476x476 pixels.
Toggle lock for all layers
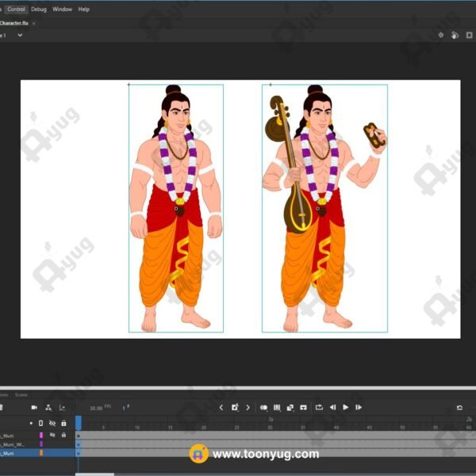(x=63, y=423)
